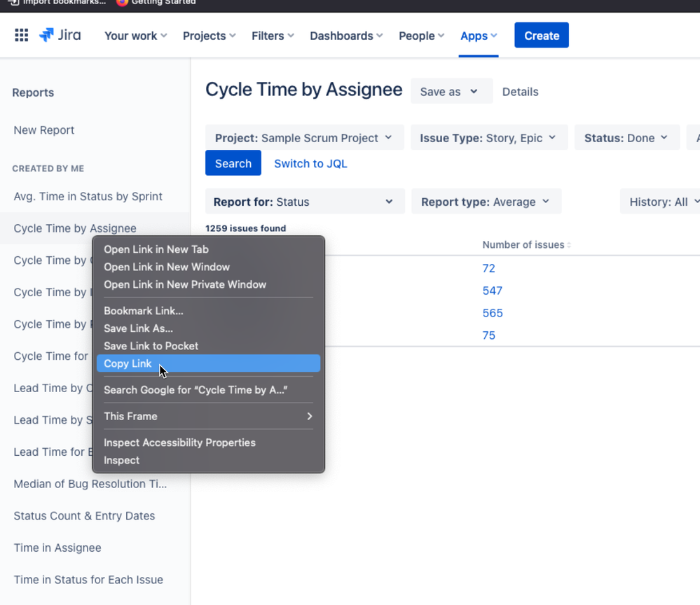
Task: Select Open Link in New Tab
Action: click(208, 249)
